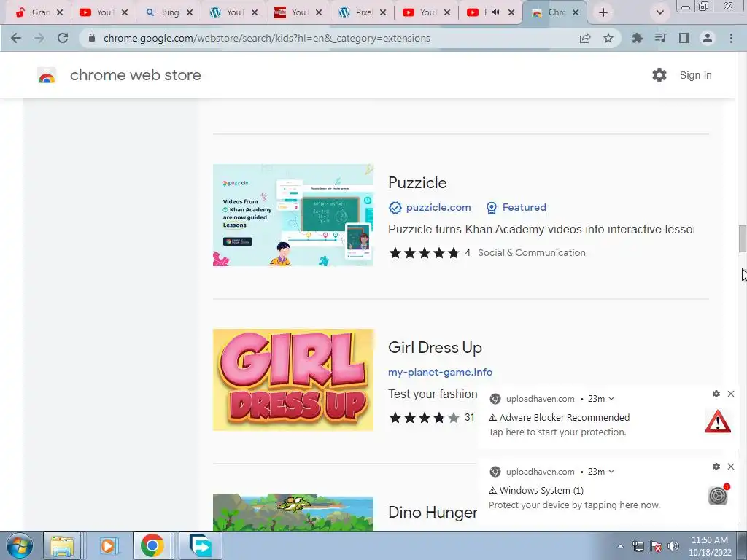The height and width of the screenshot is (560, 747).
Task: Open the puzzicle.com publisher link
Action: click(x=438, y=208)
